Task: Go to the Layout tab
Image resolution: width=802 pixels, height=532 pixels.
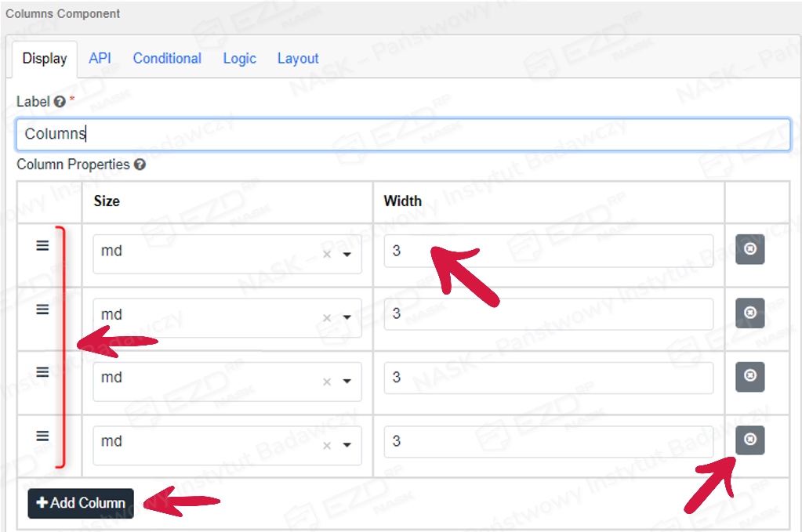Action: (x=298, y=58)
